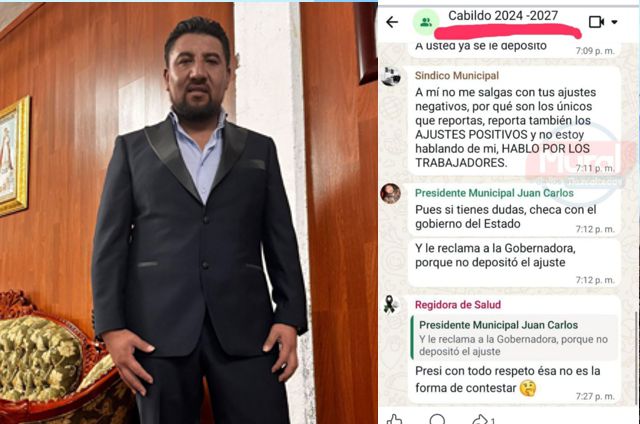640x424 pixels.
Task: Select the Síndico Municipal sender name
Action: (x=457, y=75)
